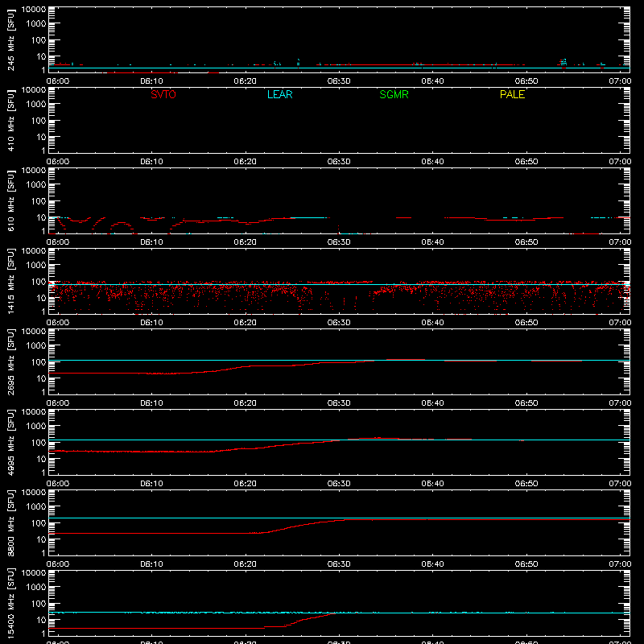This screenshot has width=644, height=644.
Task: Select the 610 MHz [SFU] axis title
Action: (11, 200)
